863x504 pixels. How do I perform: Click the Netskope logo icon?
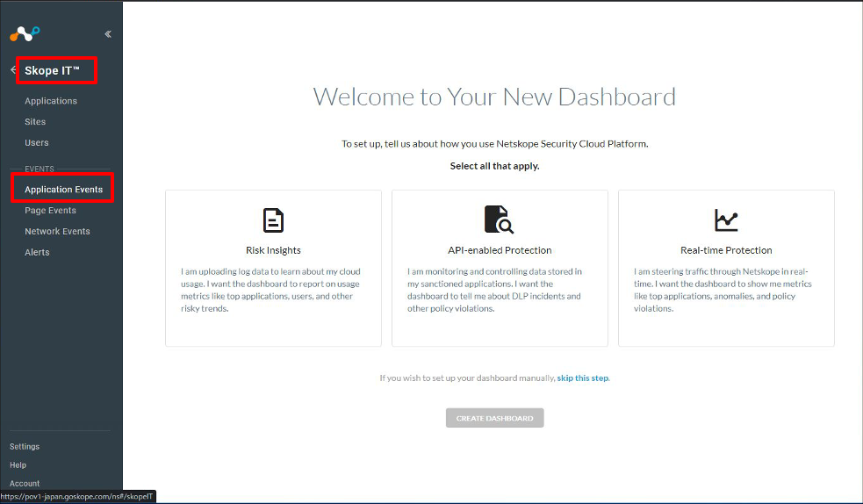[25, 33]
